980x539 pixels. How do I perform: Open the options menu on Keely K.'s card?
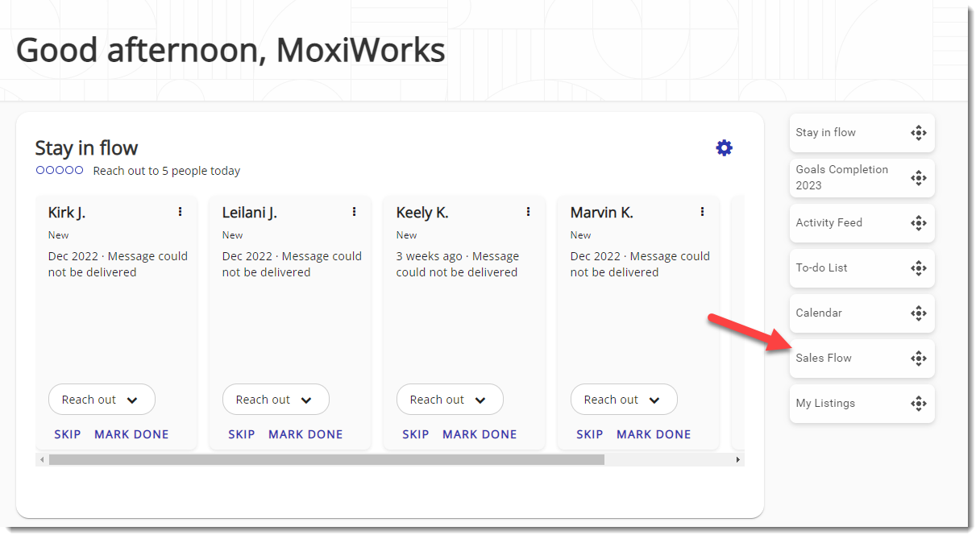tap(527, 211)
